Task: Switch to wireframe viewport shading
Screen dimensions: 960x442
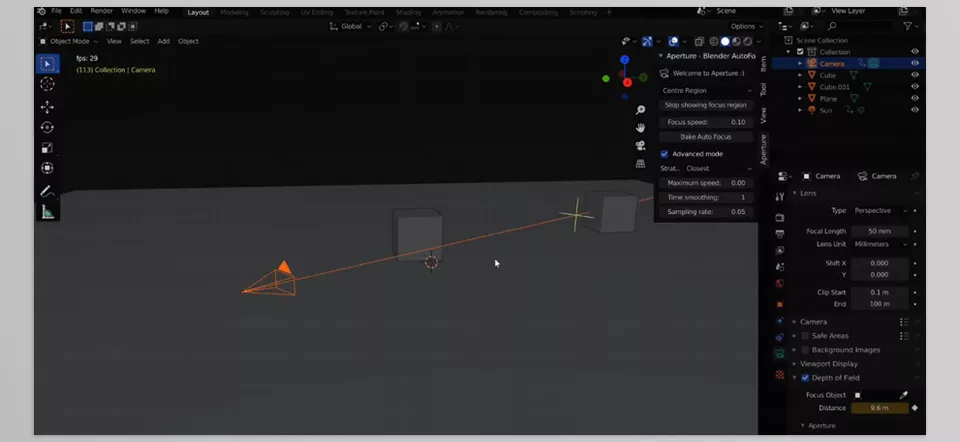Action: click(714, 42)
